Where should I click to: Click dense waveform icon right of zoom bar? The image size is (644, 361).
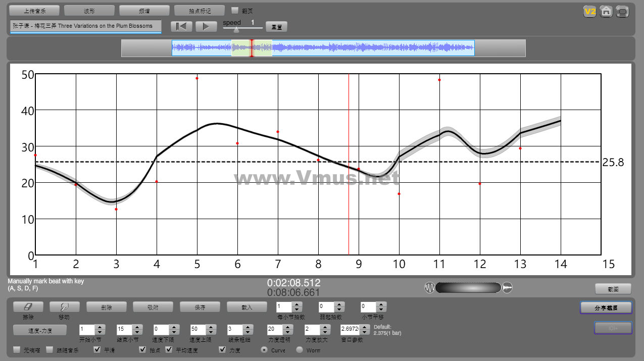point(508,288)
